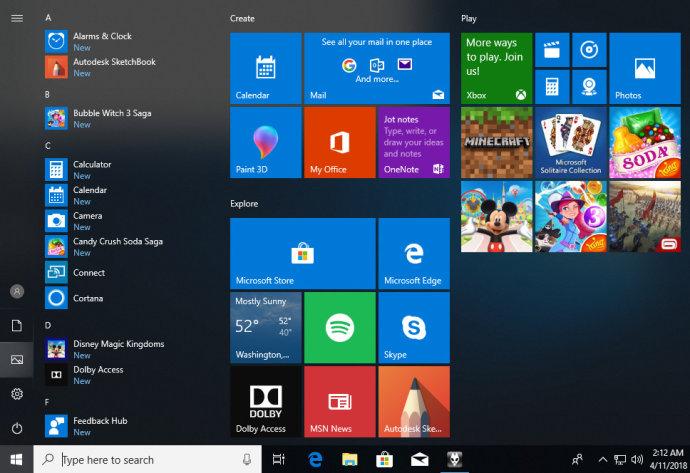Open the Candy Crush Soda tile
This screenshot has width=690, height=473.
point(645,143)
